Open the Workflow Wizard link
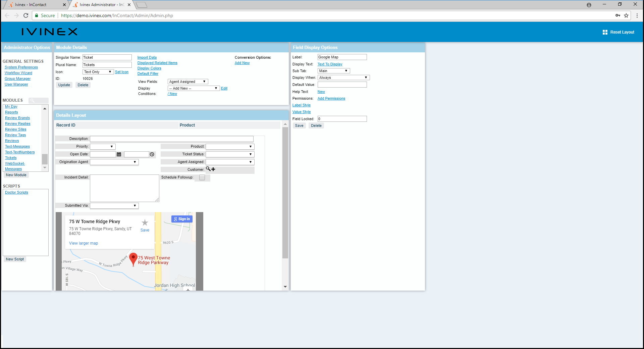Viewport: 644px width, 349px height. coord(18,73)
